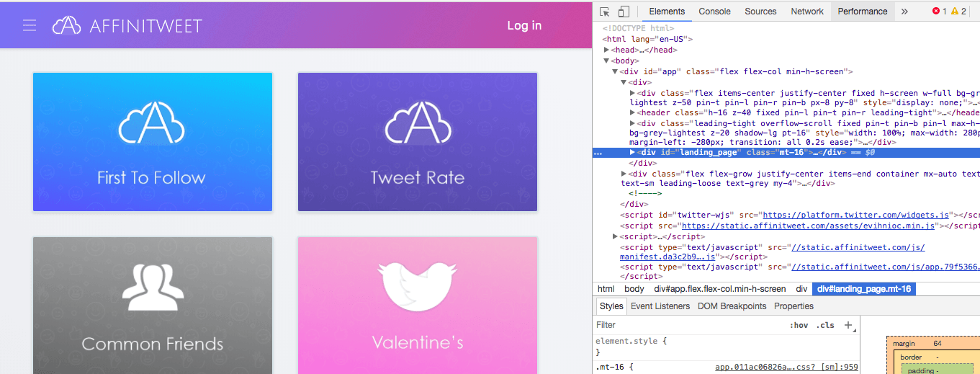Open the platform.twitter.com widgets.js link

pos(857,215)
